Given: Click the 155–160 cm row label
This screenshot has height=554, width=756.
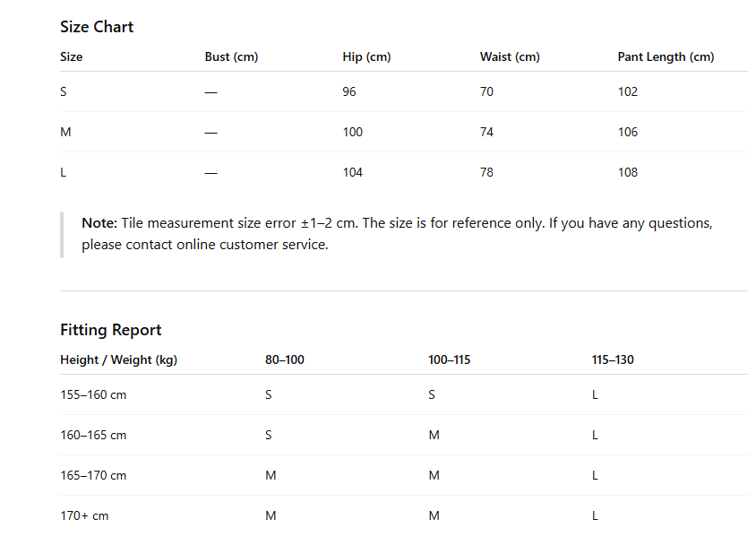Looking at the screenshot, I should [x=93, y=394].
